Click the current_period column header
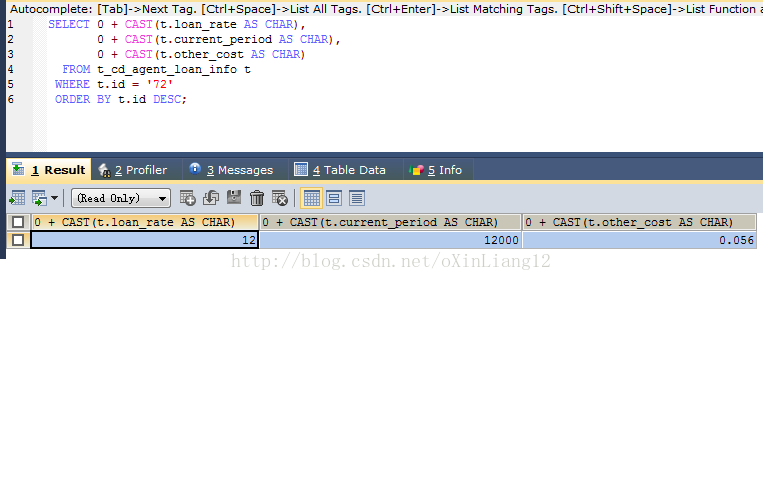The height and width of the screenshot is (500, 763). [x=390, y=222]
